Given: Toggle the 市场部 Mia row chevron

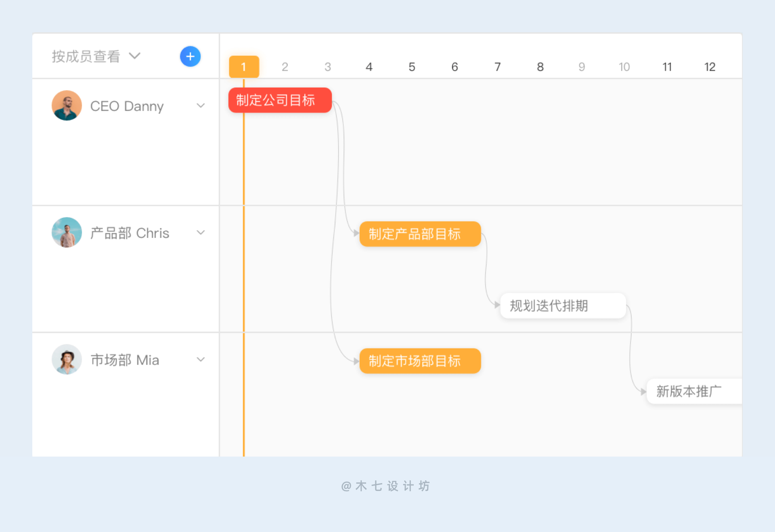Looking at the screenshot, I should 201,359.
